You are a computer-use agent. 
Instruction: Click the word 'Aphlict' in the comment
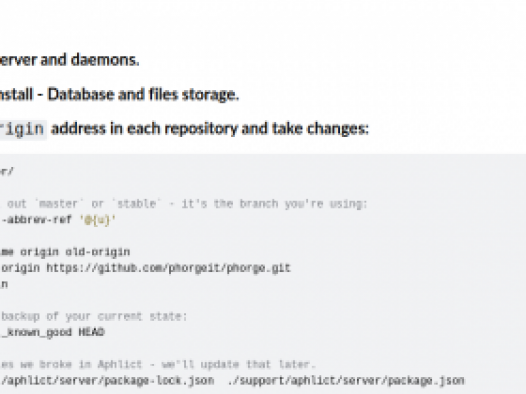tap(120, 364)
